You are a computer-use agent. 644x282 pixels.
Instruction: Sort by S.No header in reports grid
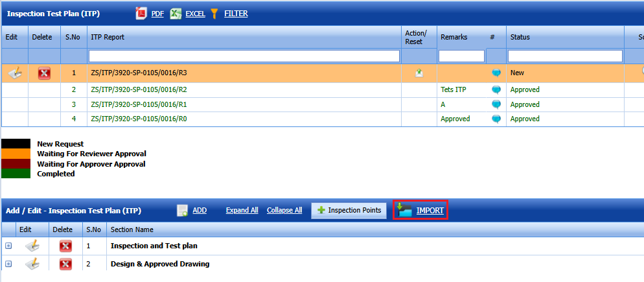(73, 37)
